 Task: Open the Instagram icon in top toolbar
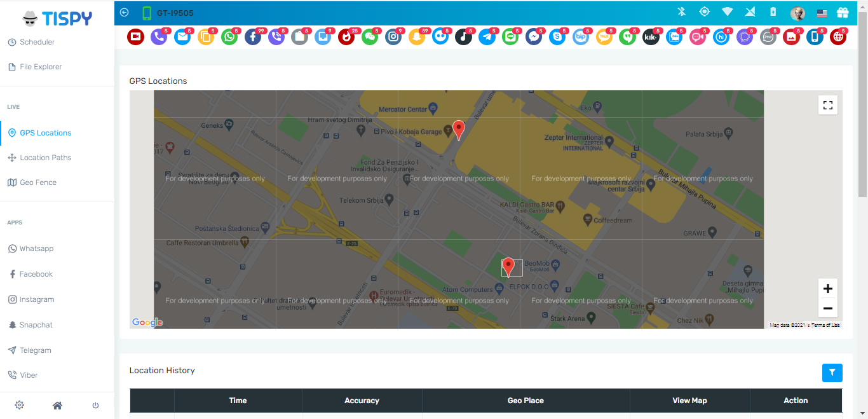click(x=393, y=37)
